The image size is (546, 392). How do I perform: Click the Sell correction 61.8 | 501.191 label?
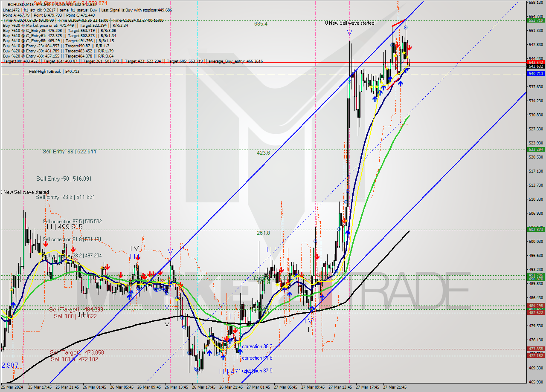[x=72, y=239]
